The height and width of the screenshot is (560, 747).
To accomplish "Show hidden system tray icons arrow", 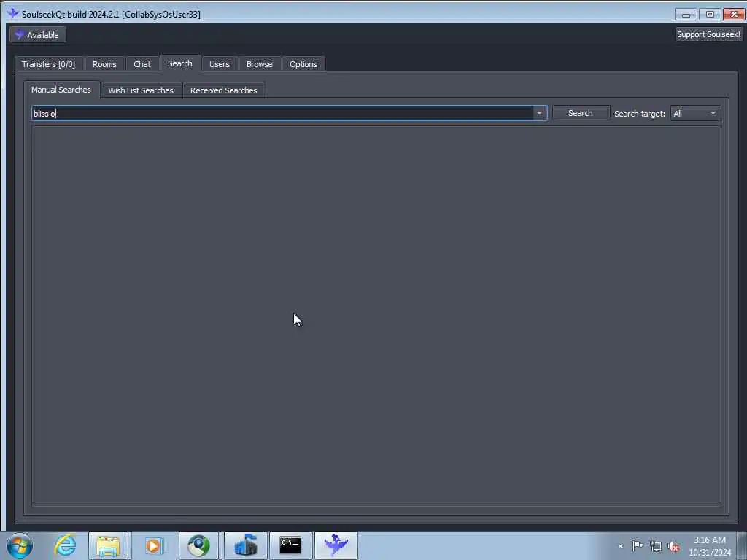I will (620, 546).
